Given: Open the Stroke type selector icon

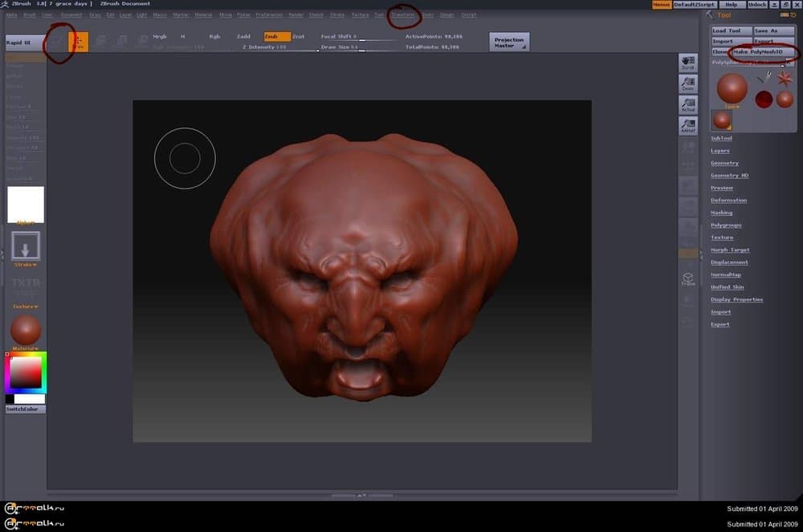Looking at the screenshot, I should 26,245.
